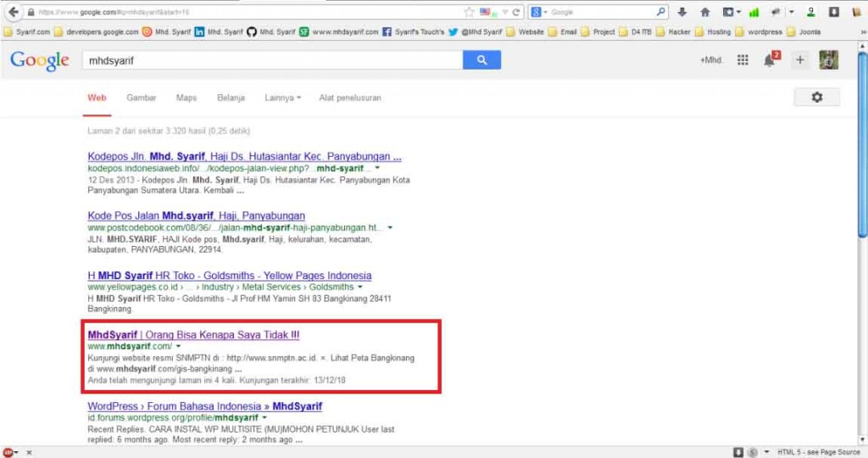Open the Syarif.com bookmark folder

click(x=26, y=32)
